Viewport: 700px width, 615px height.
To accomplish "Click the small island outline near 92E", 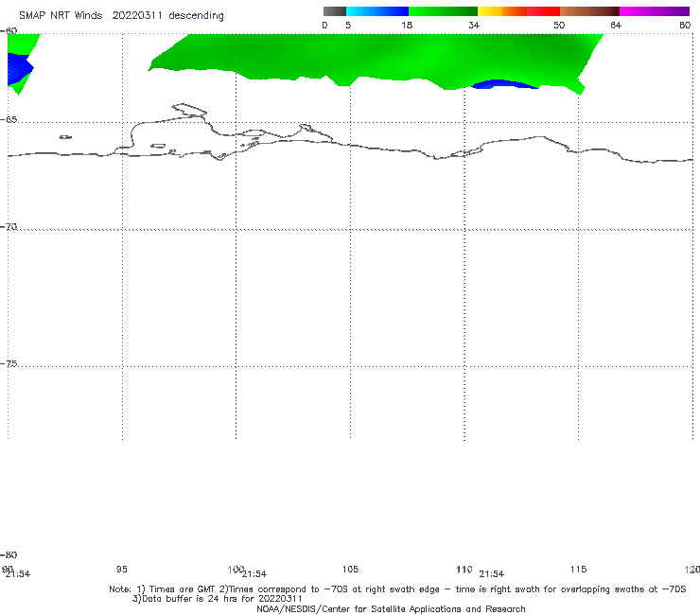I will 65,137.
